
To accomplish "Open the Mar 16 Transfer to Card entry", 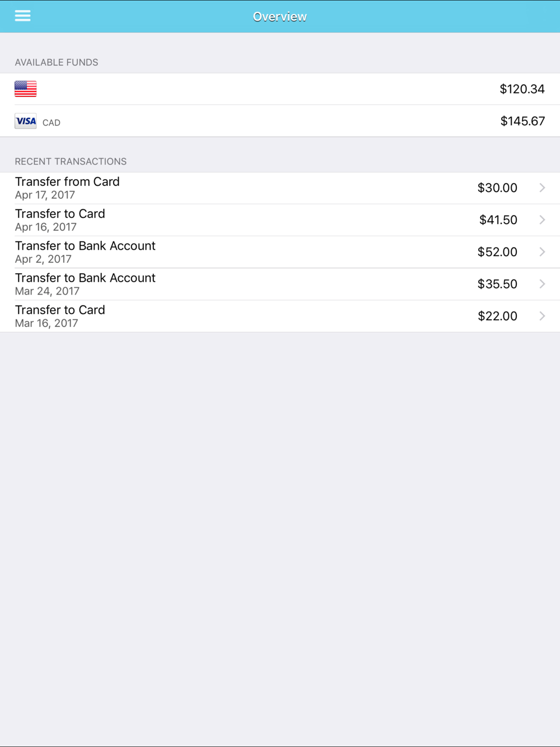I will pyautogui.click(x=60, y=316).
